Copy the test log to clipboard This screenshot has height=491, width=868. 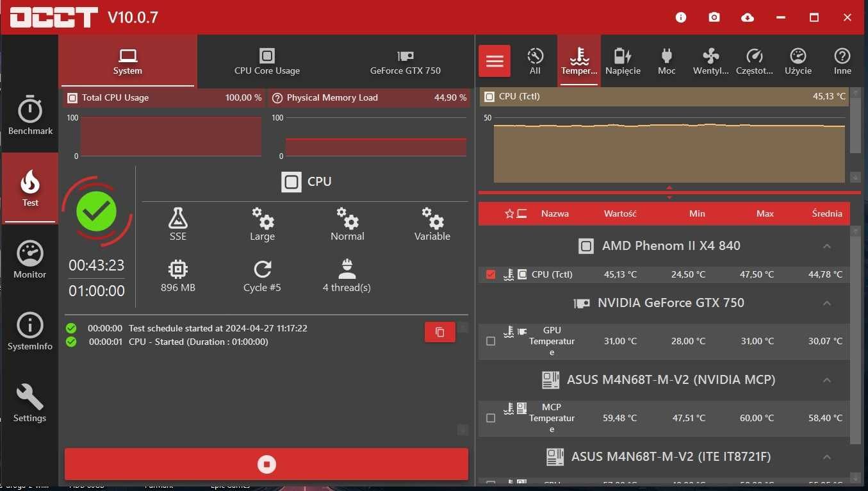pos(440,332)
